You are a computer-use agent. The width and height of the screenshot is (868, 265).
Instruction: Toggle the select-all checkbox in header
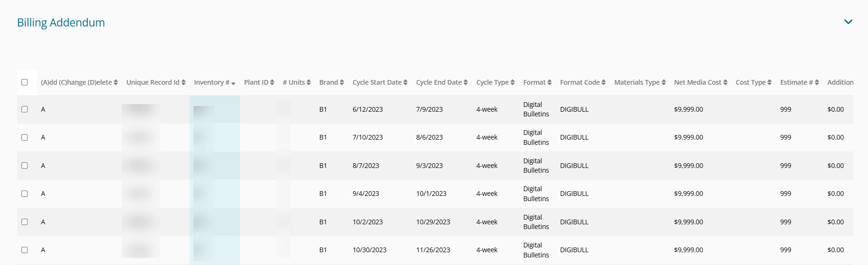[x=25, y=82]
